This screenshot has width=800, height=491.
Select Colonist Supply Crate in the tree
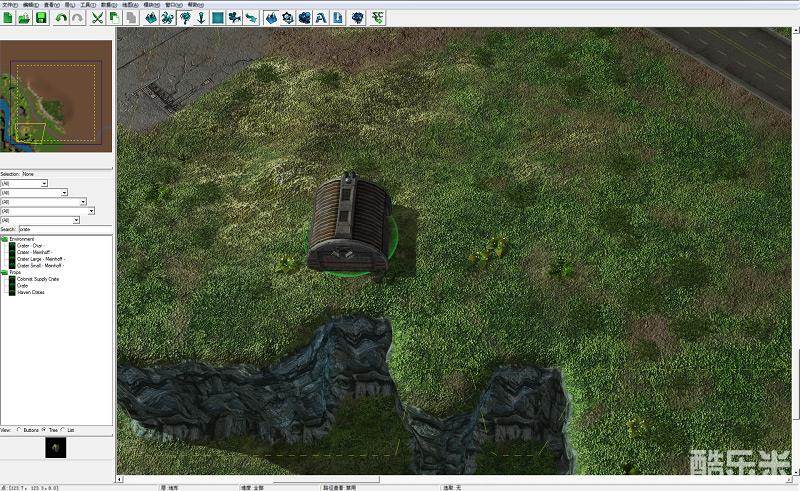point(38,279)
